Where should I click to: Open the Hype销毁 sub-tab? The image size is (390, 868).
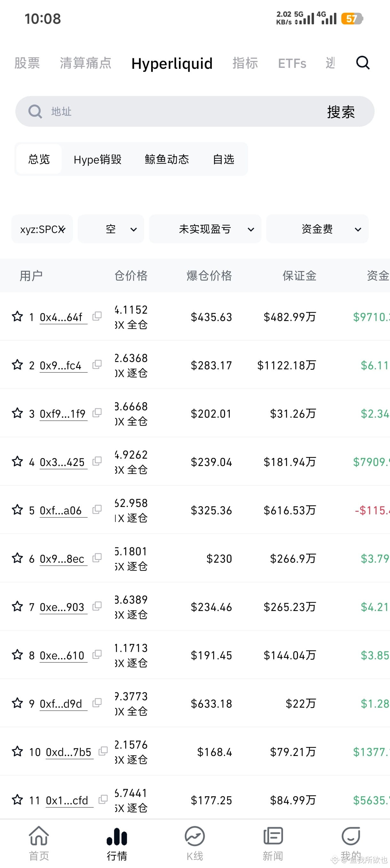[x=97, y=159]
